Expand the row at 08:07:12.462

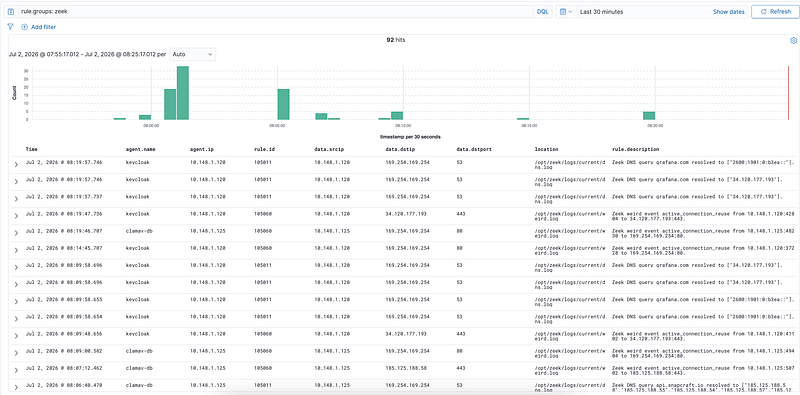coord(16,370)
